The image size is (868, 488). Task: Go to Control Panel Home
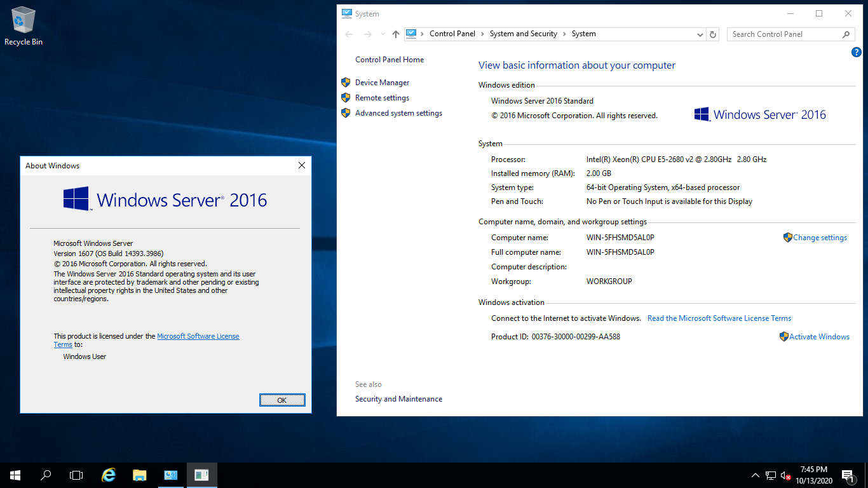[x=390, y=60]
